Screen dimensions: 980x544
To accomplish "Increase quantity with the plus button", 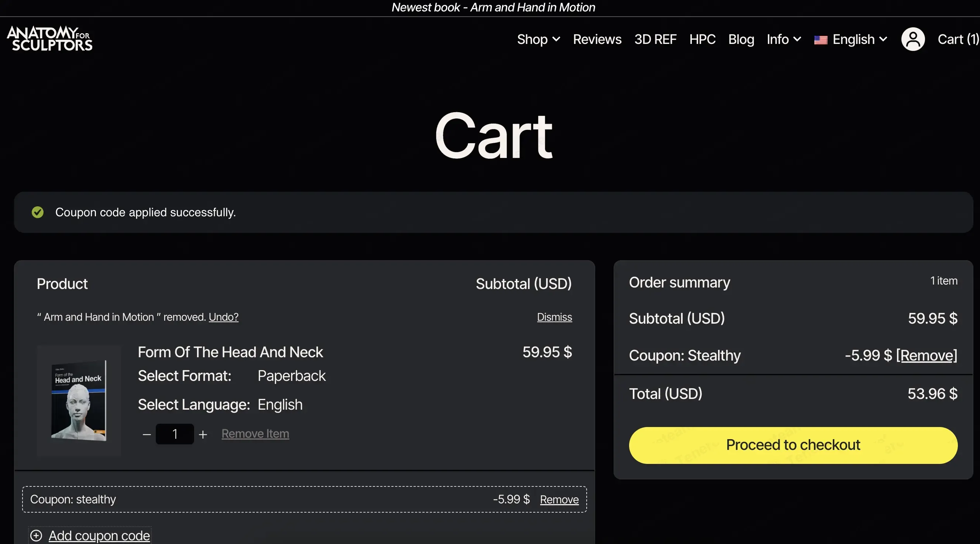I will [203, 434].
